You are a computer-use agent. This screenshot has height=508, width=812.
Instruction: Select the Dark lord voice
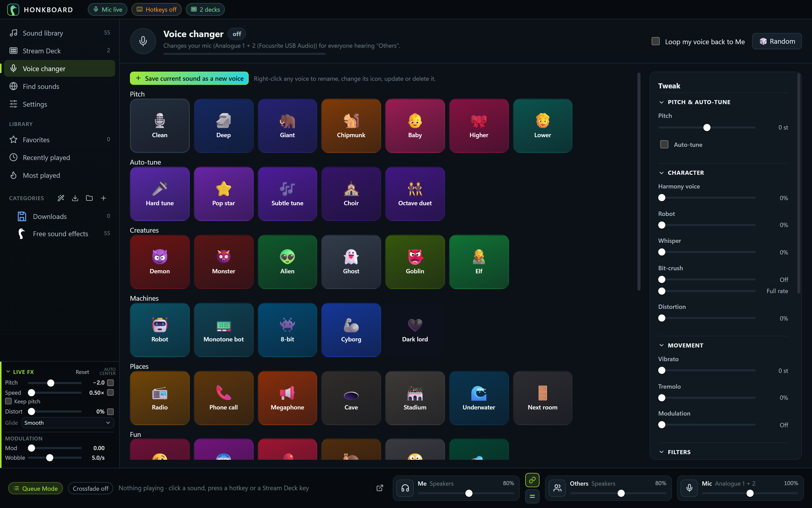(415, 330)
